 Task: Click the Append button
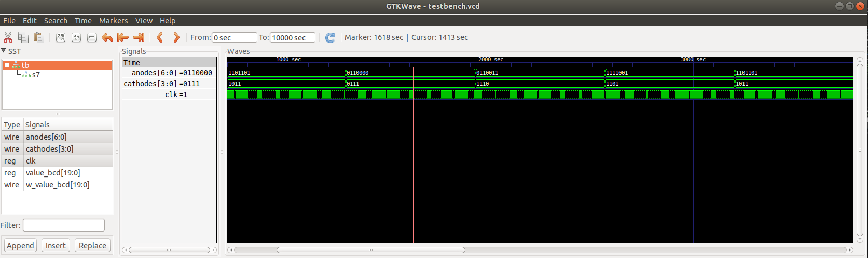pos(20,246)
